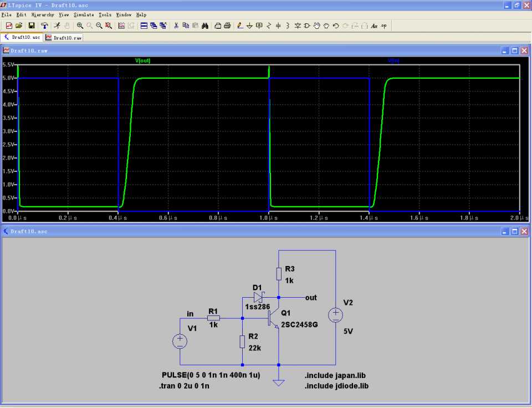Image resolution: width=532 pixels, height=408 pixels.
Task: Place a Capacitor component
Action: pyautogui.click(x=278, y=26)
